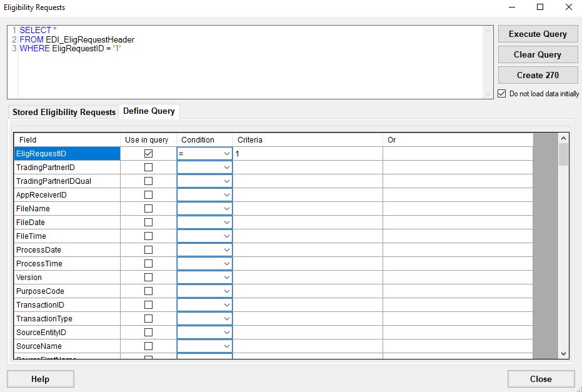This screenshot has width=582, height=392.
Task: Open Condition dropdown for TradingPartnerID
Action: coord(204,168)
